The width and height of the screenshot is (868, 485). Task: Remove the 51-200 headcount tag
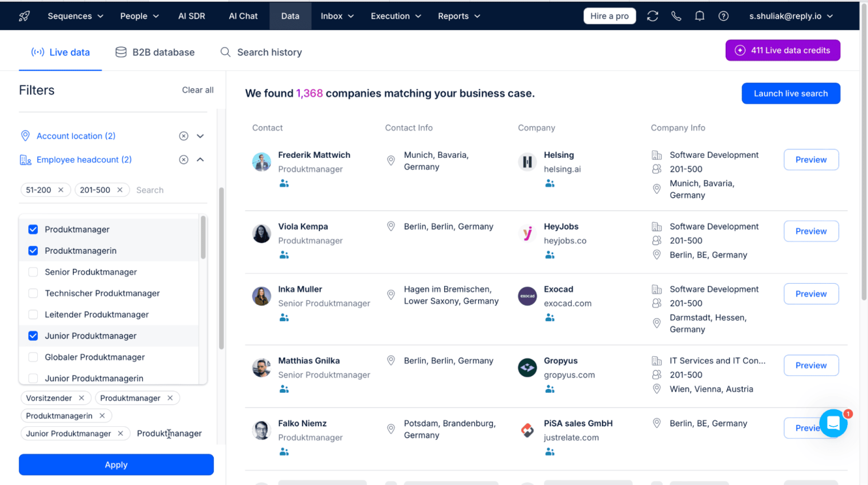click(61, 190)
